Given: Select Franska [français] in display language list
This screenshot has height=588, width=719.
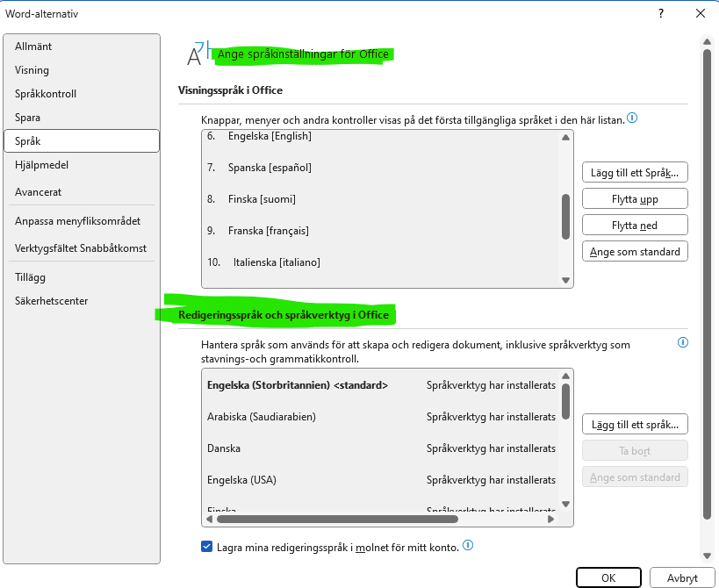Looking at the screenshot, I should 381,231.
